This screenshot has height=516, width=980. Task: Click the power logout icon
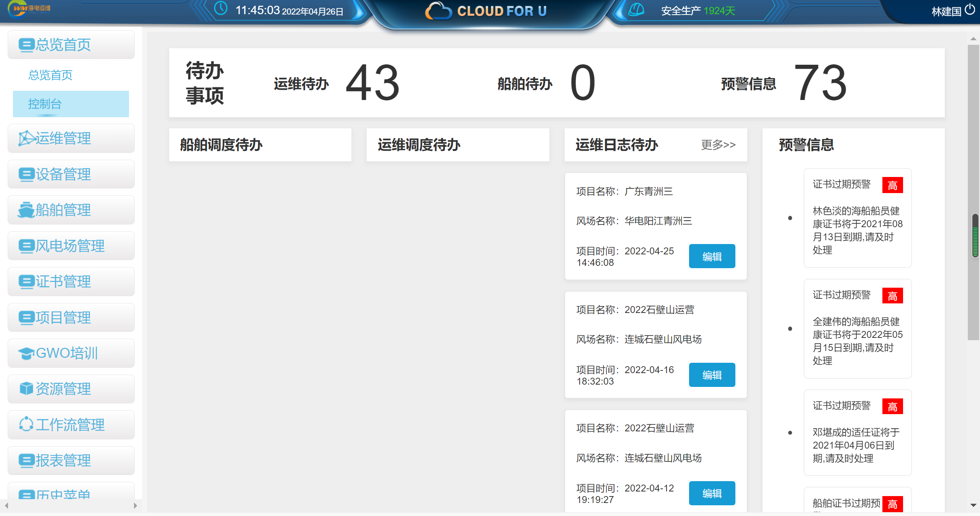(970, 10)
